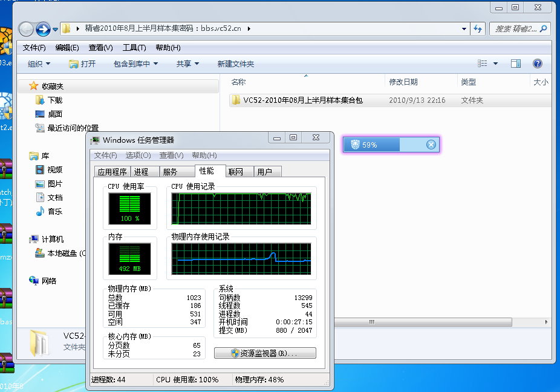Select 计算机 in the navigation pane
Viewport: 560px width, 392px height.
[x=53, y=239]
